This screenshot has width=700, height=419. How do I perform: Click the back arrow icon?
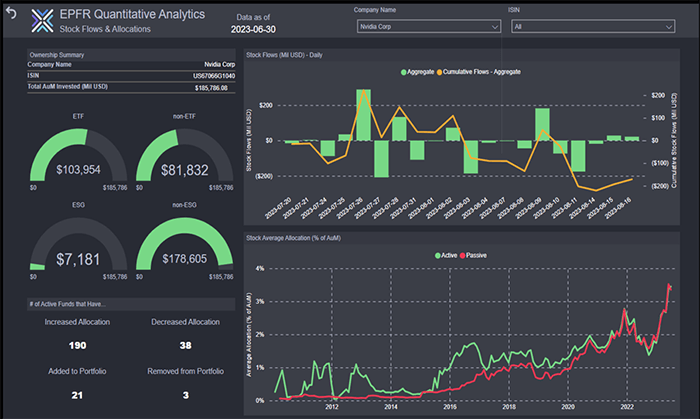[11, 13]
